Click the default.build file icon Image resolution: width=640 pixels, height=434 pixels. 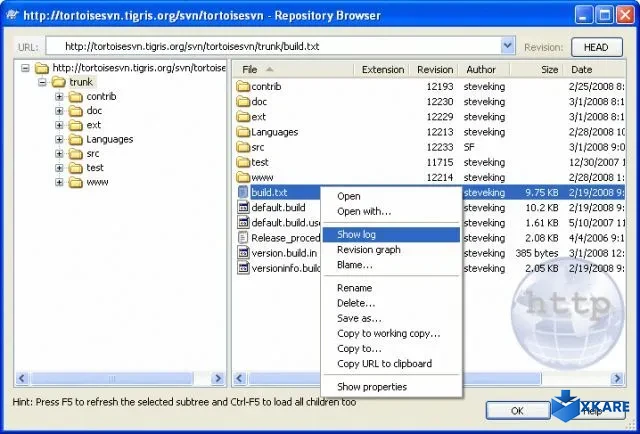tap(243, 207)
